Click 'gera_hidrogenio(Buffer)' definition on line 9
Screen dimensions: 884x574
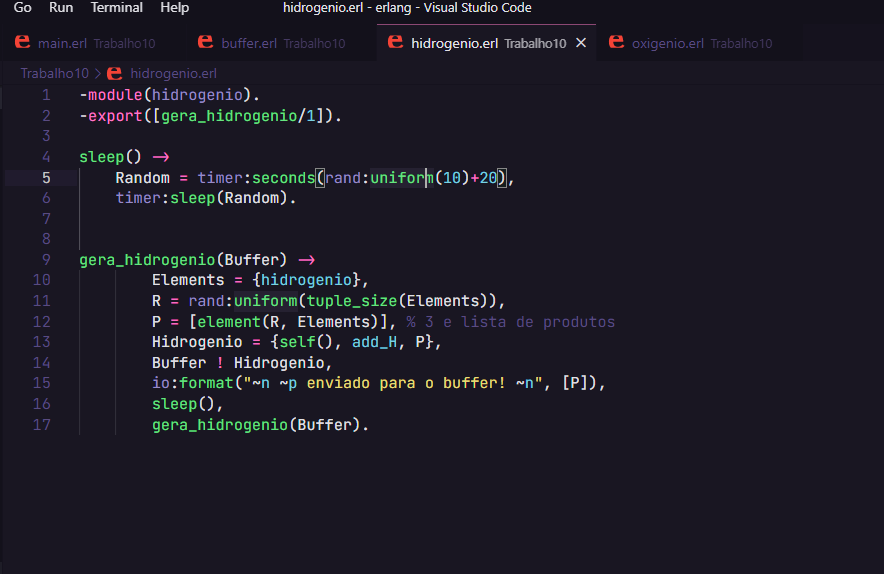pos(183,259)
